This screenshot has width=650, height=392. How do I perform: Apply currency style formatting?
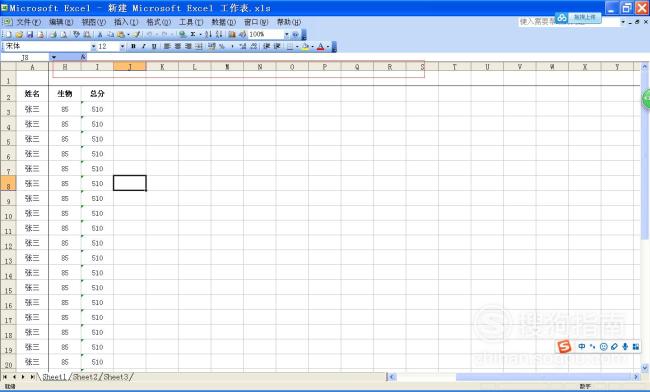pyautogui.click(x=212, y=46)
